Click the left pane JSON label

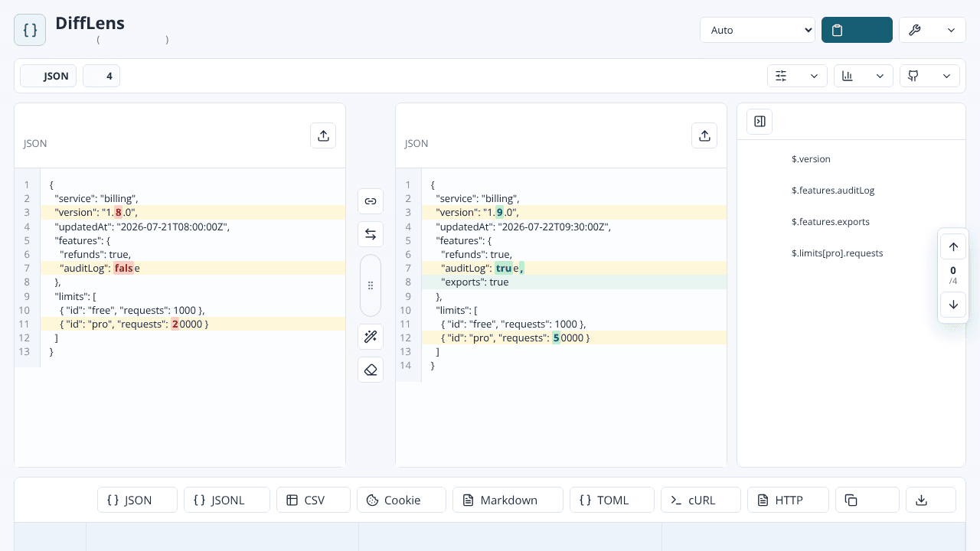point(35,143)
